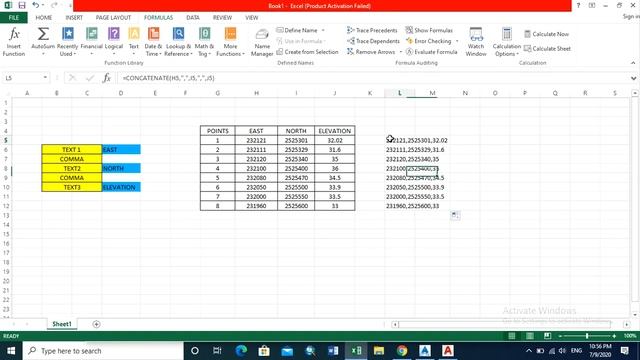640x360 pixels.
Task: Expand the Name Box dropdown
Action: [x=45, y=78]
